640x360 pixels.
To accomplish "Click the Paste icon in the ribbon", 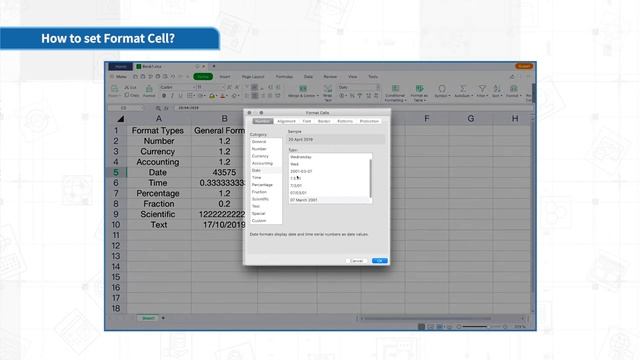I will coord(114,89).
